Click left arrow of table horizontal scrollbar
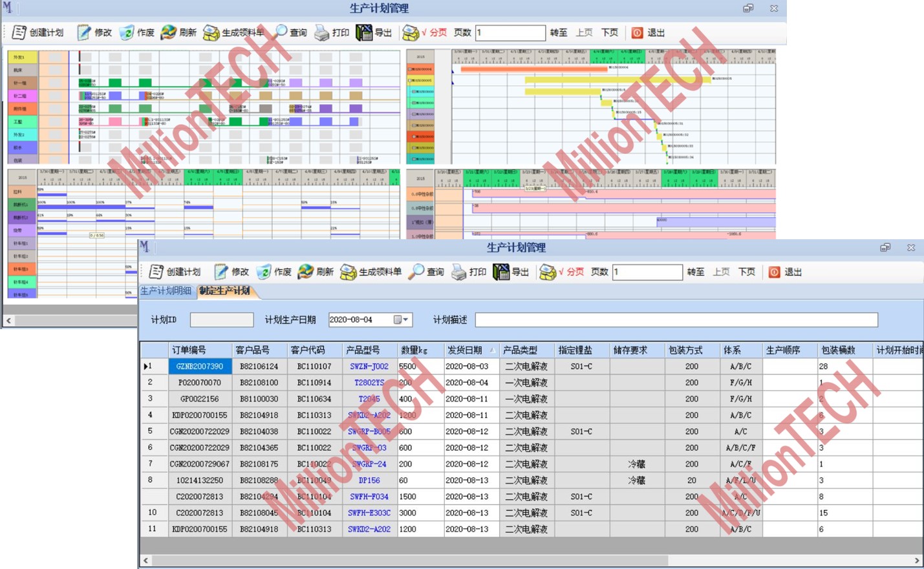Viewport: 924px width, 569px height. click(146, 561)
